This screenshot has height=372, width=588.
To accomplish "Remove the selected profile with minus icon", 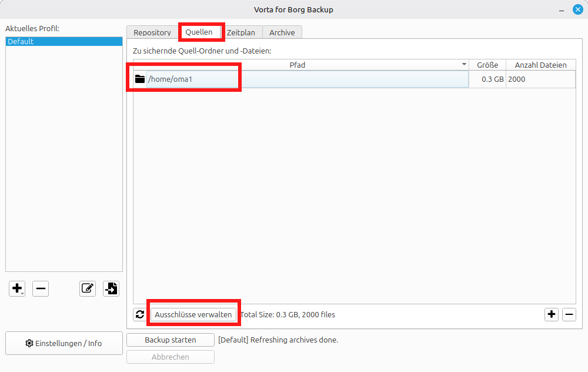I will pos(41,288).
